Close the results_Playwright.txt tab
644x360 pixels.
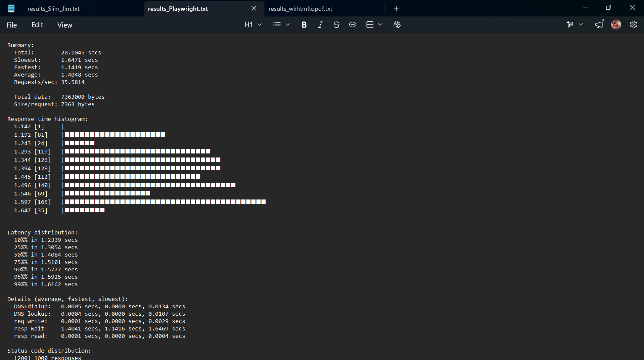pos(254,8)
